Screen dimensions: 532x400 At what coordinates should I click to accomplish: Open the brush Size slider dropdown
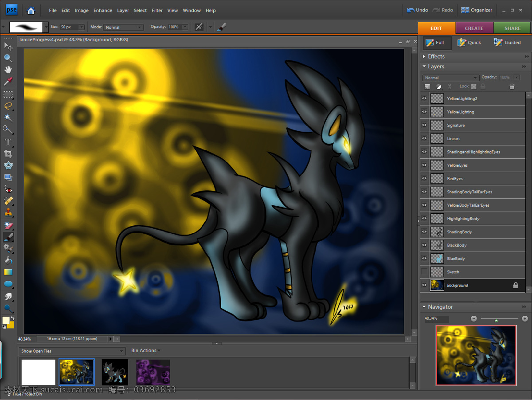pyautogui.click(x=81, y=27)
